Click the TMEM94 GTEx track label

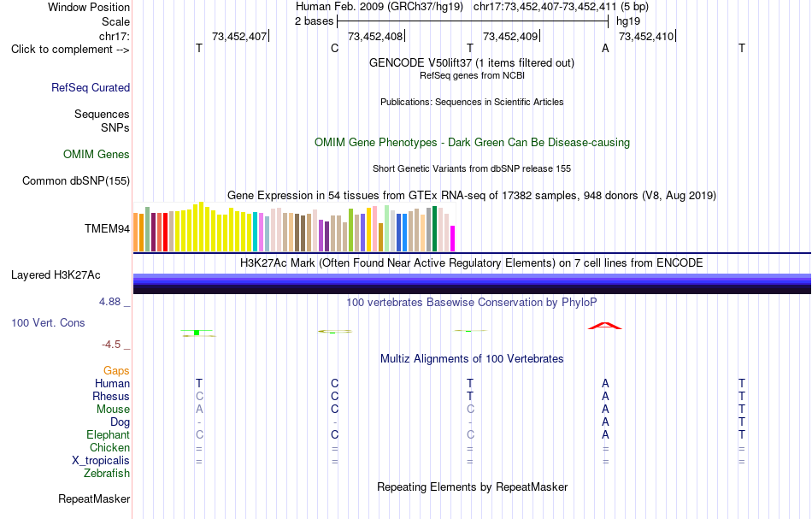click(107, 228)
